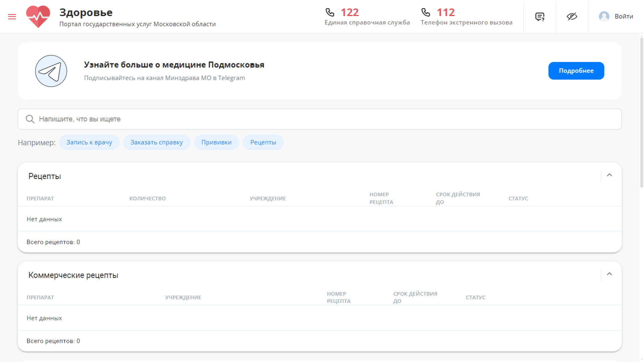Click the user avatar icon
Screen dimensions: 644x362
(x=604, y=16)
